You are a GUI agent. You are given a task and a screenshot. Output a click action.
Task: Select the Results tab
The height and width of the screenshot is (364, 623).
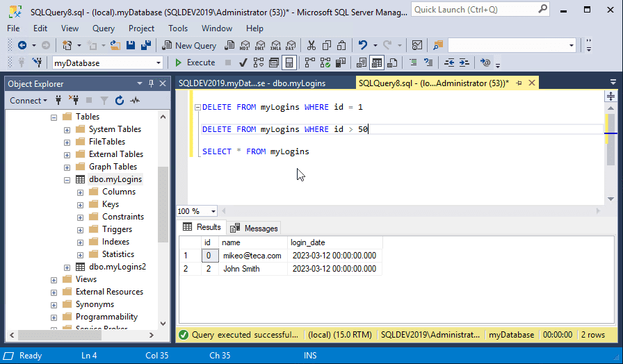[202, 227]
